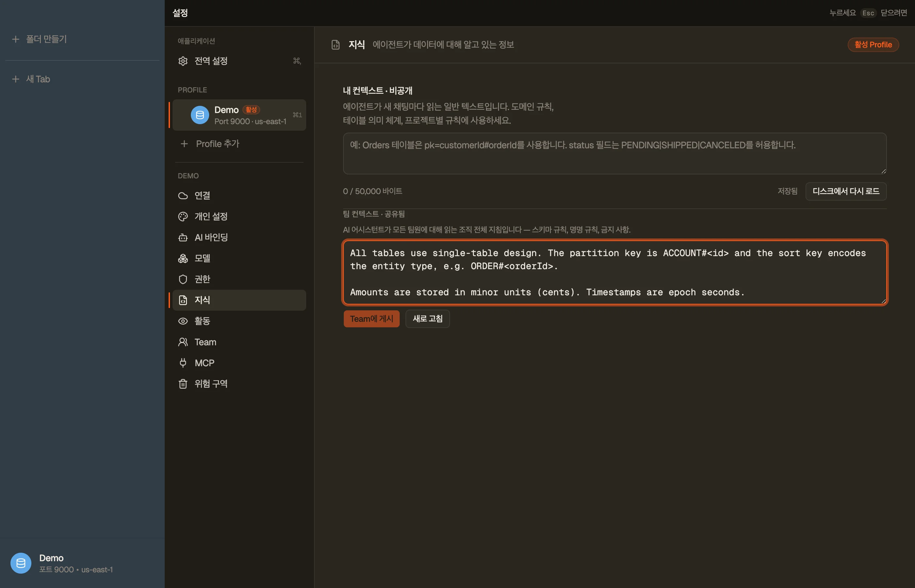This screenshot has width=915, height=588.
Task: Click the plug icon next to MCP
Action: (x=183, y=363)
